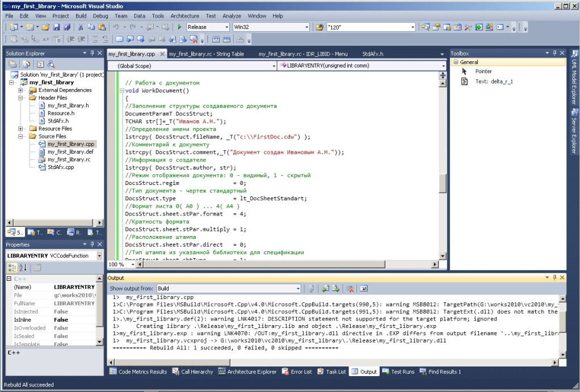
Task: Click the code editor vertical scrollbar thumb
Action: [x=443, y=183]
